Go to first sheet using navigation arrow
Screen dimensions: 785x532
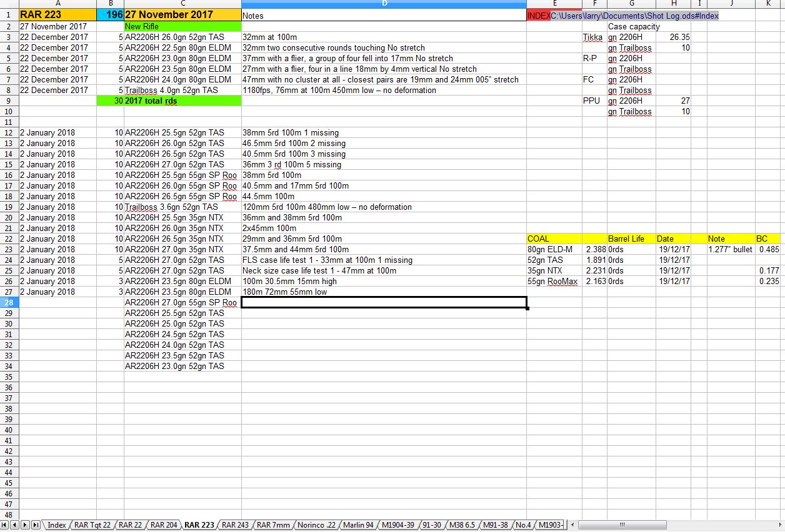(5, 525)
